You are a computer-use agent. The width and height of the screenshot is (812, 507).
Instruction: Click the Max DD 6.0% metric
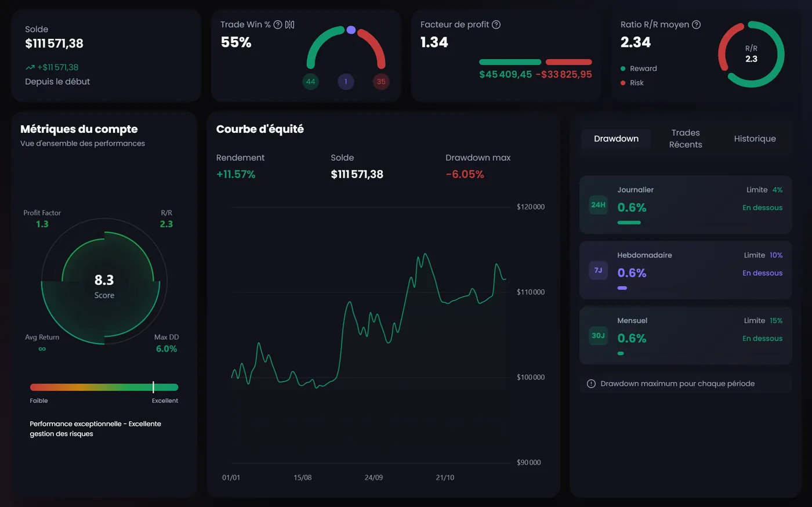click(x=166, y=343)
